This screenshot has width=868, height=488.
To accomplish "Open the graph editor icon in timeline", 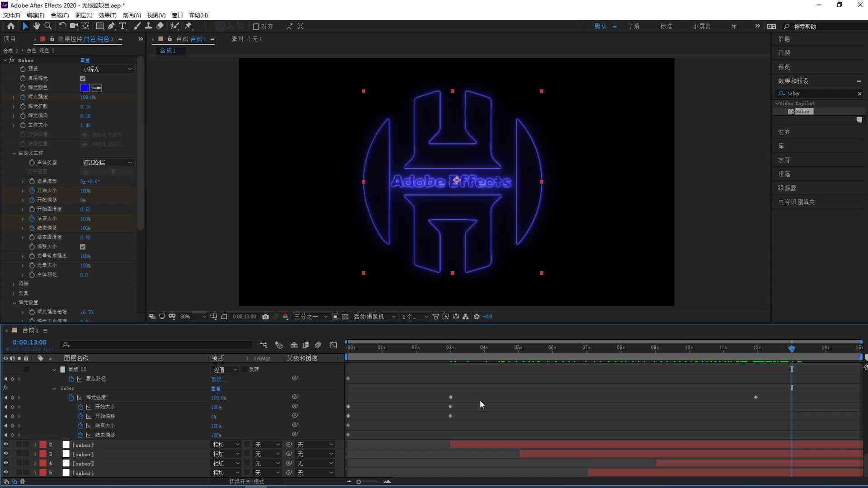I will tap(333, 345).
